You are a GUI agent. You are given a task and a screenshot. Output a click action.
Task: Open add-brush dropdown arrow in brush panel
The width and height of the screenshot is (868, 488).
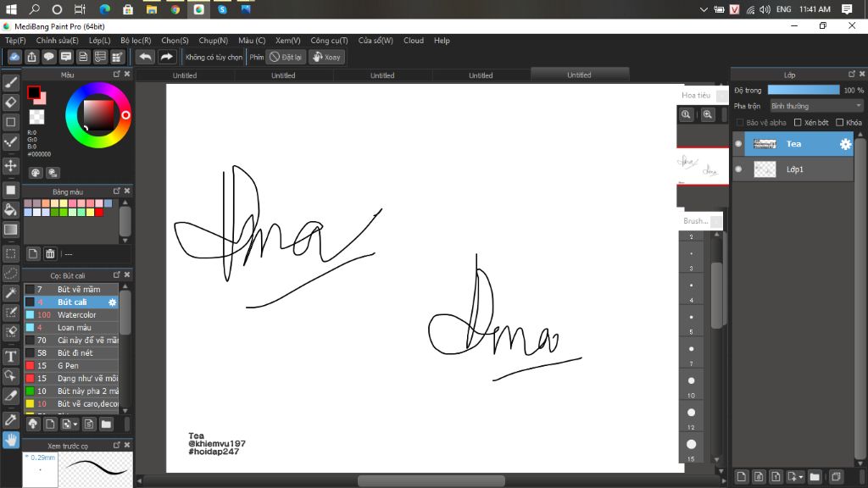(x=75, y=425)
